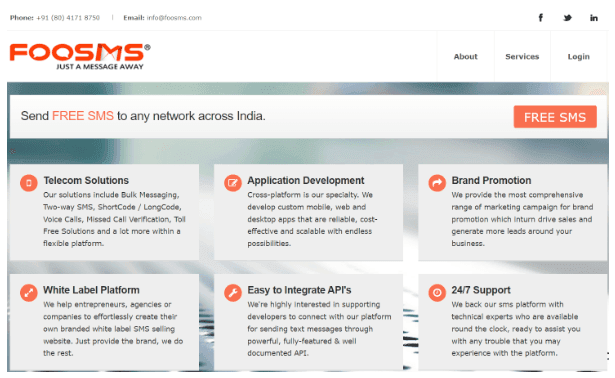The height and width of the screenshot is (378, 615).
Task: Click the 'We're highly interested in supporting' description
Action: pos(319,329)
